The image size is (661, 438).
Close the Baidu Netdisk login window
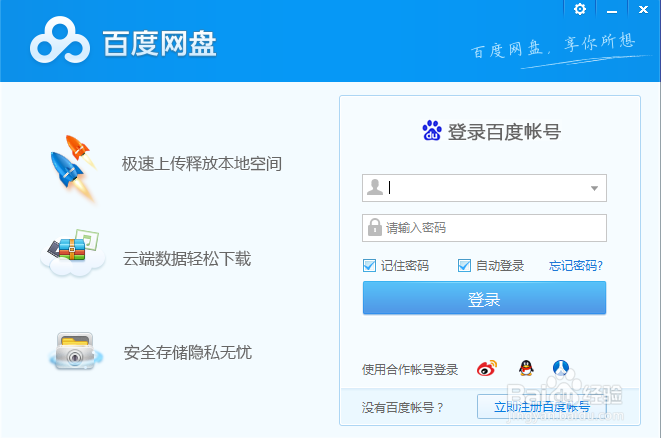coord(643,9)
